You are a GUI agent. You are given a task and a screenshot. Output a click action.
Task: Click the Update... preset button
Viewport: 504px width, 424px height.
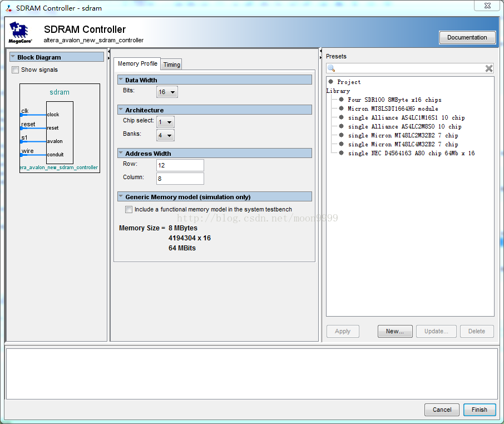point(436,332)
